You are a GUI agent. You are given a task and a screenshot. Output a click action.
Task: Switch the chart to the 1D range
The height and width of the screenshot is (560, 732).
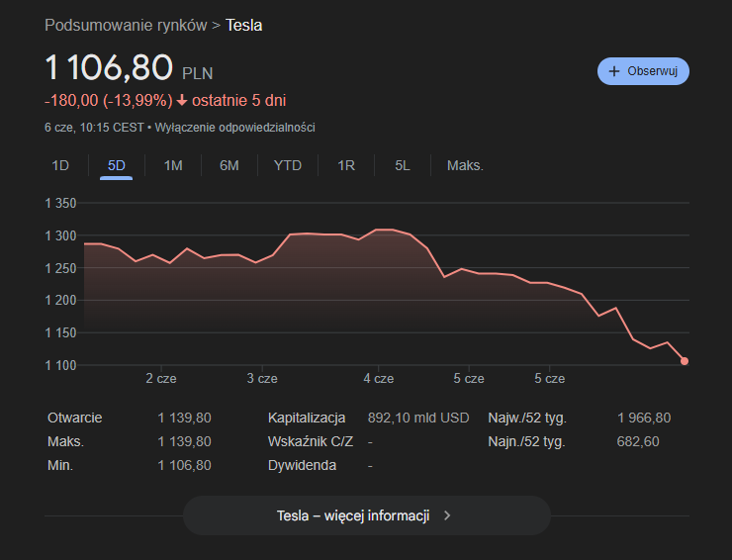(x=60, y=165)
